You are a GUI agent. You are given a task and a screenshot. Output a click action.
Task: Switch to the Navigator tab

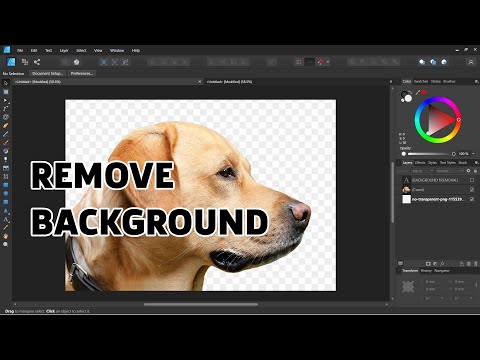pos(442,271)
